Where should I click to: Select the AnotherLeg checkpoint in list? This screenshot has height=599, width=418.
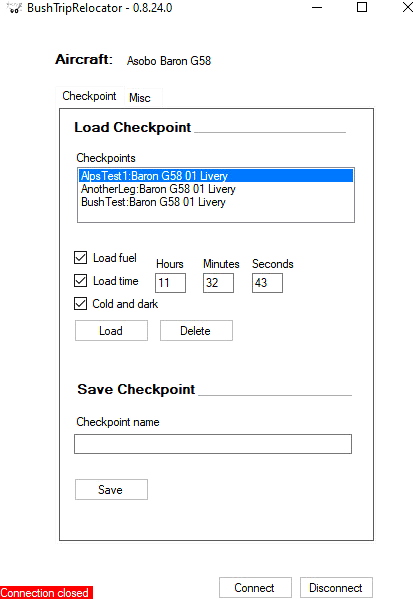point(216,189)
